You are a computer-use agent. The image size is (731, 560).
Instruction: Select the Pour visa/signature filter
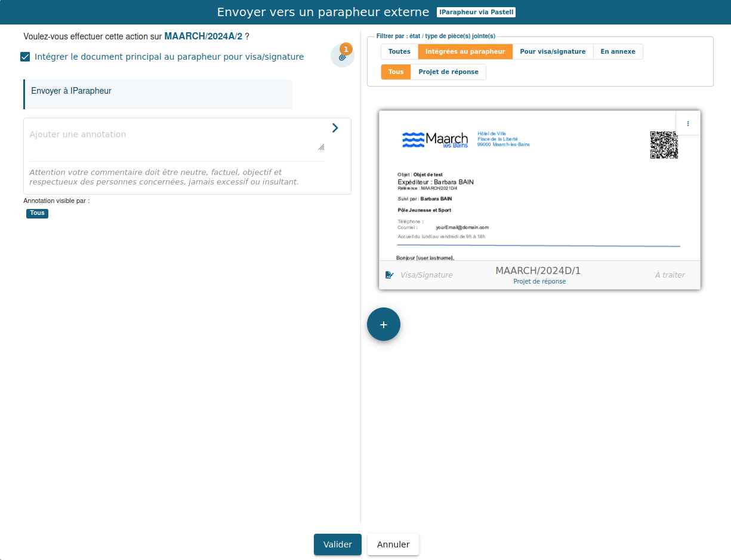(x=553, y=52)
